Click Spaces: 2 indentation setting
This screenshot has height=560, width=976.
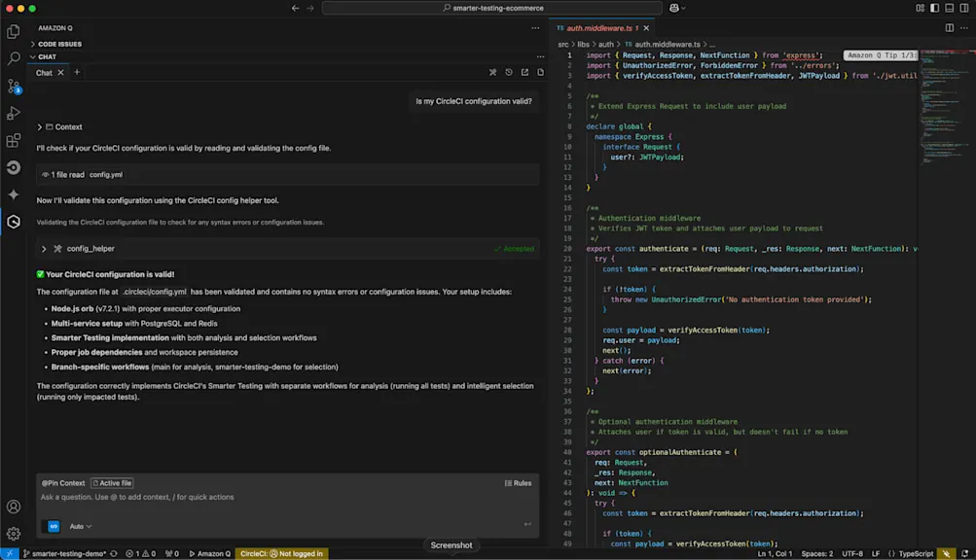click(x=816, y=553)
